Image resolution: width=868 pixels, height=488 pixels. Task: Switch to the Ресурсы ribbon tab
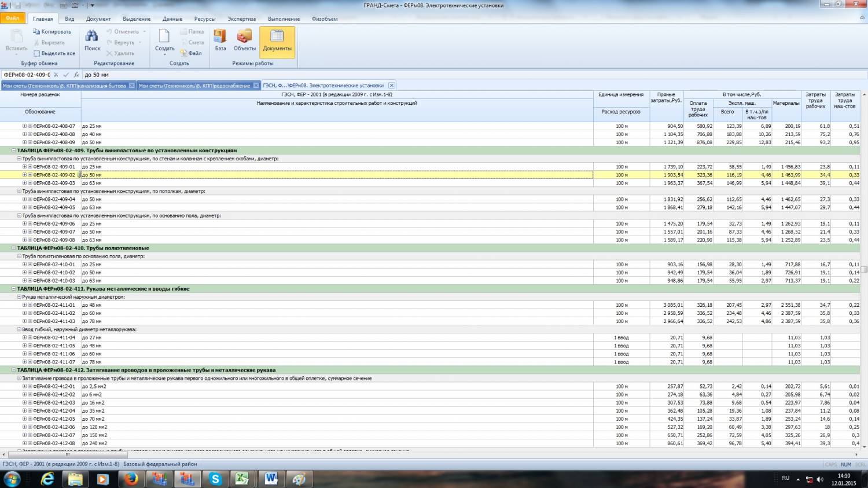205,19
